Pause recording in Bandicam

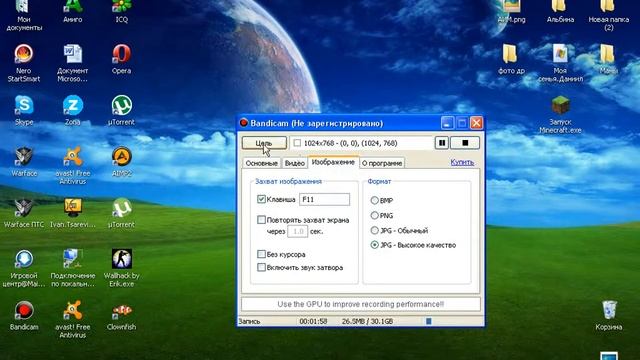click(442, 143)
